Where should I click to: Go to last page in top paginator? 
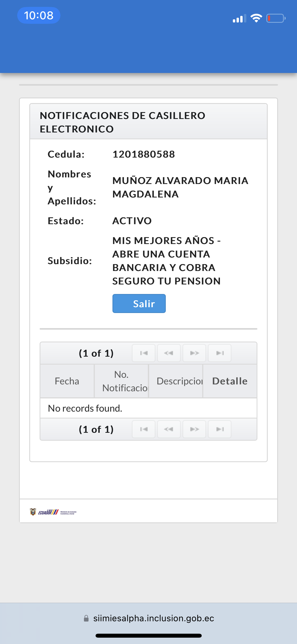point(220,353)
